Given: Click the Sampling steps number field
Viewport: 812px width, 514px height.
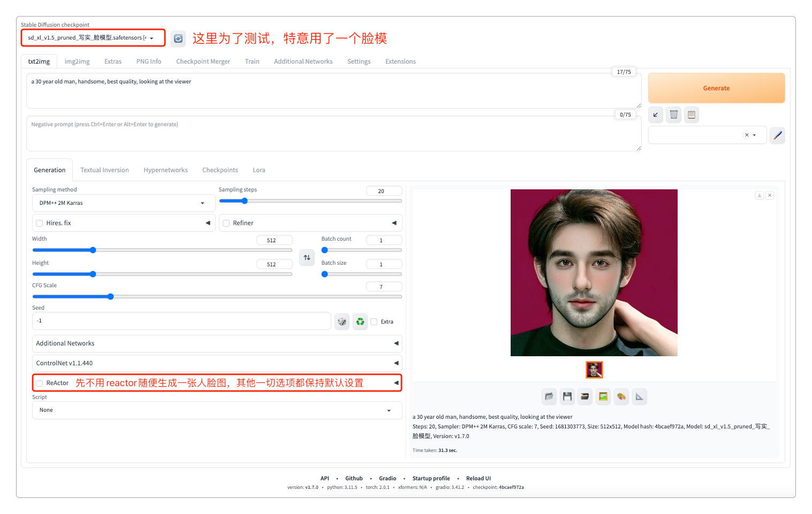Looking at the screenshot, I should (x=384, y=191).
